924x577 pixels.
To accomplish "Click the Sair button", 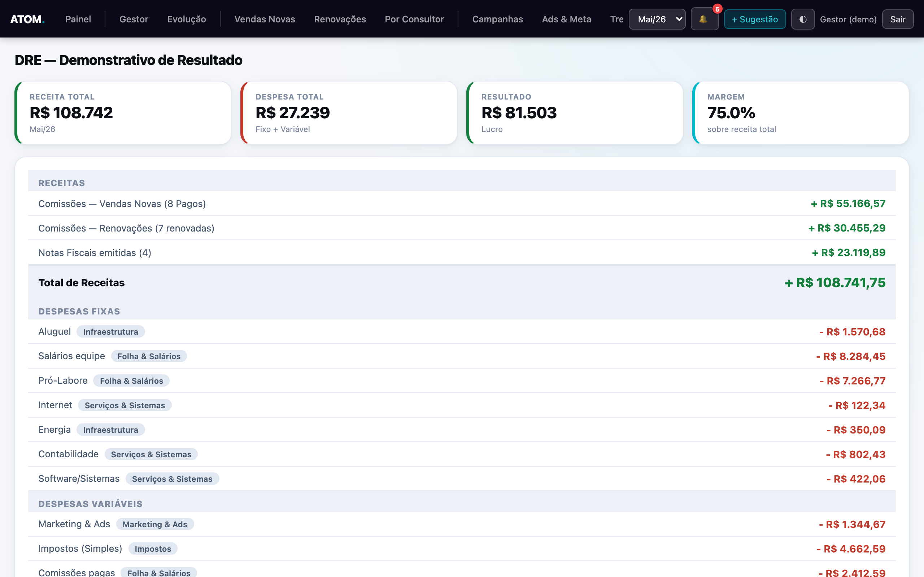I will click(898, 19).
